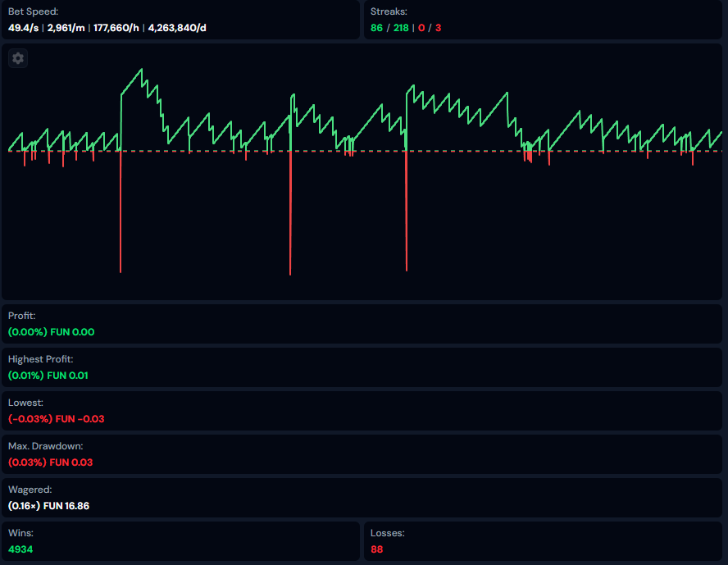Click the green 86 streak number
The image size is (728, 565).
point(376,28)
